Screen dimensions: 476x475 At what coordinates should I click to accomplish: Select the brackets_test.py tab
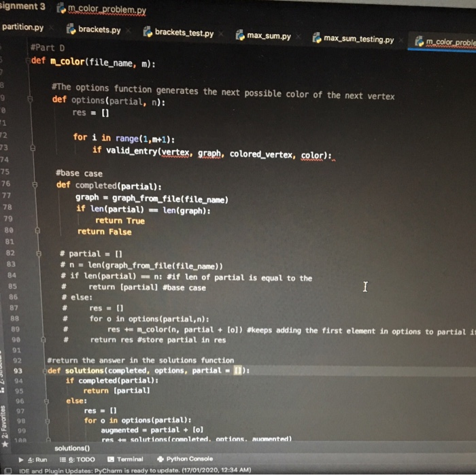(x=184, y=33)
